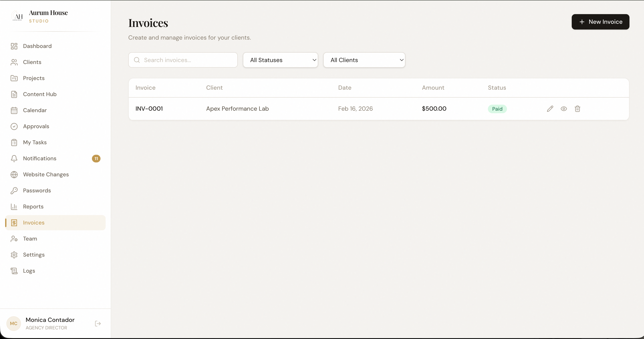644x339 pixels.
Task: Click the invoice search field
Action: coord(183,60)
